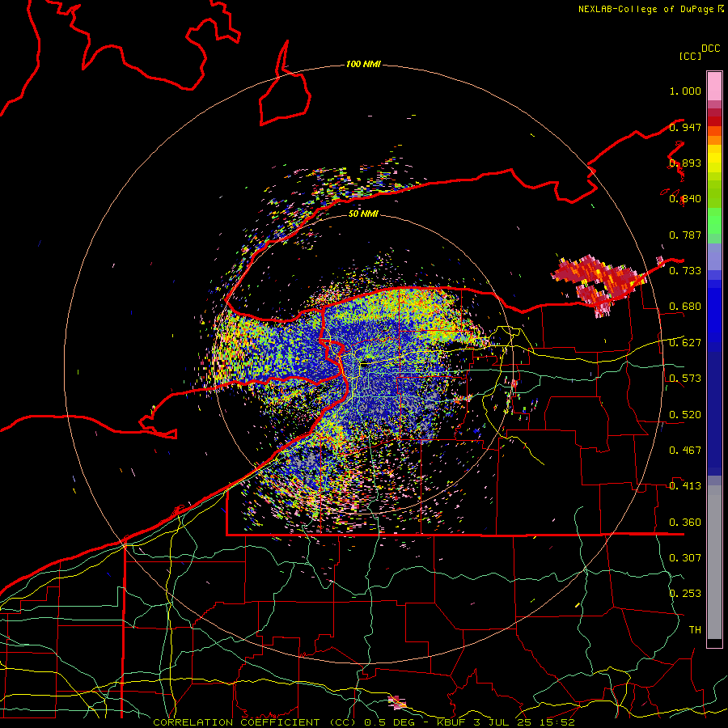
Task: Select the 0.840 scale value
Action: click(685, 199)
